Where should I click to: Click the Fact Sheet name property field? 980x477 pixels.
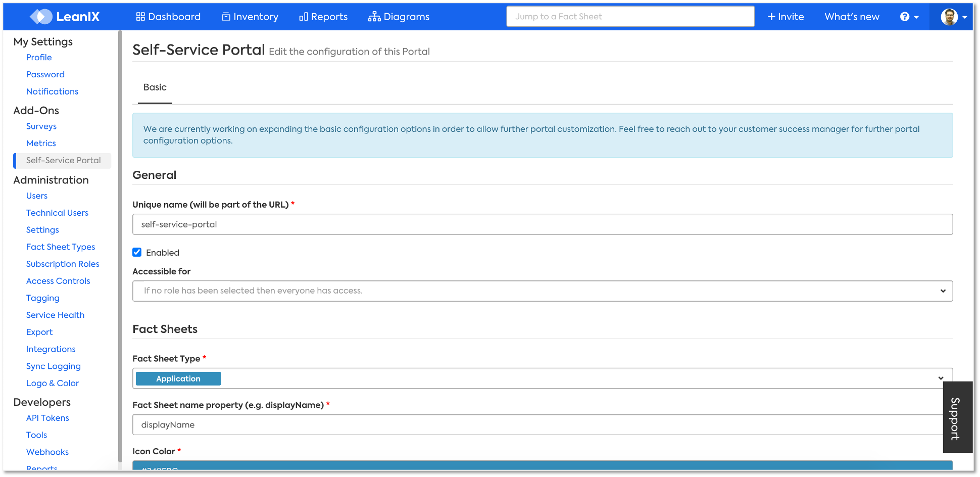click(x=537, y=425)
